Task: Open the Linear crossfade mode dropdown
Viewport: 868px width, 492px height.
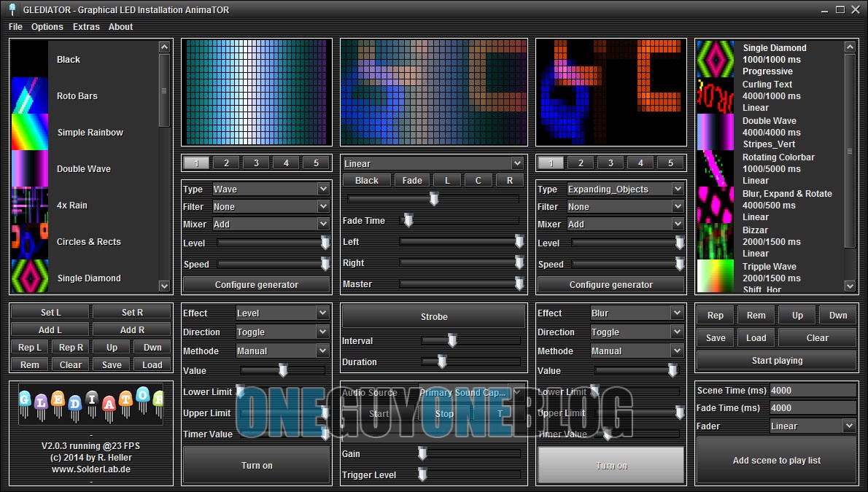Action: [433, 163]
